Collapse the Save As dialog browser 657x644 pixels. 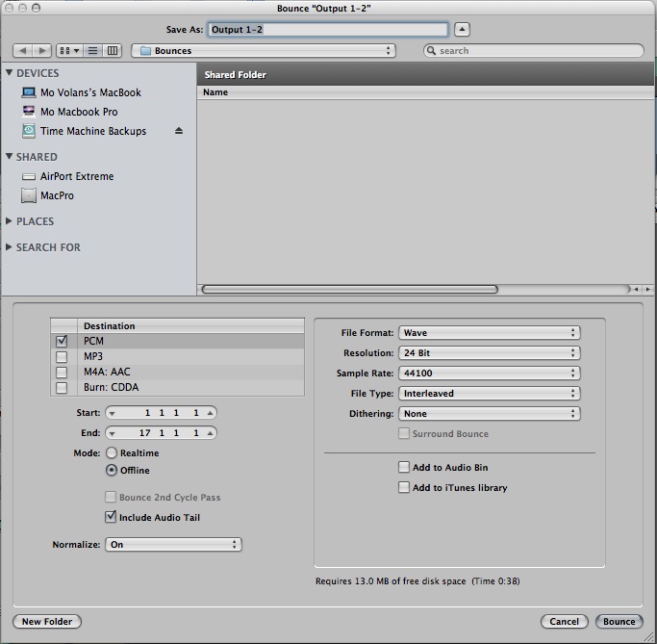[x=462, y=29]
